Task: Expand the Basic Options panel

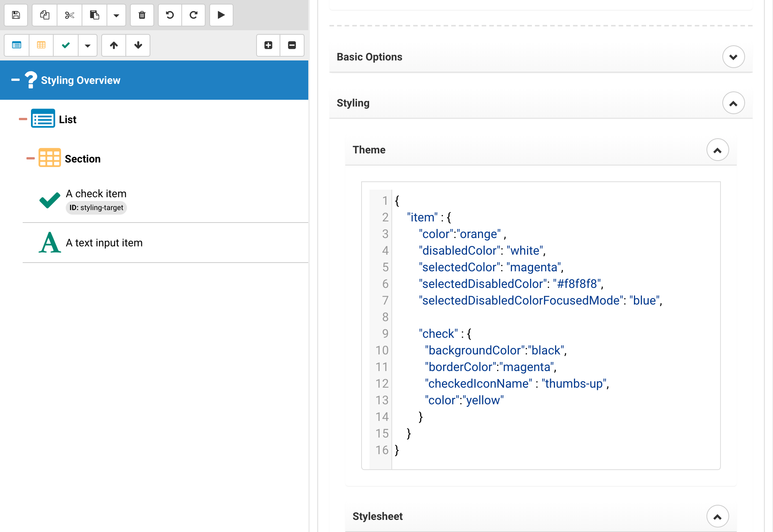Action: [733, 57]
